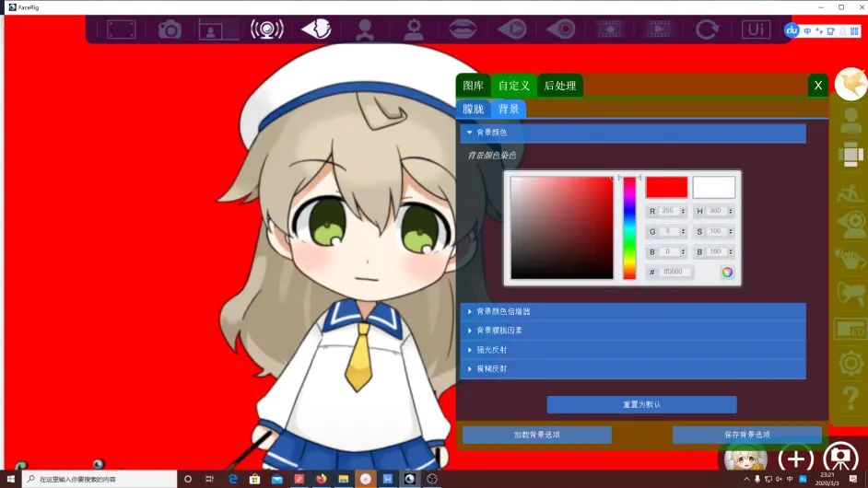The width and height of the screenshot is (868, 488).
Task: Toggle the webcam broadcast icon
Action: pyautogui.click(x=267, y=29)
